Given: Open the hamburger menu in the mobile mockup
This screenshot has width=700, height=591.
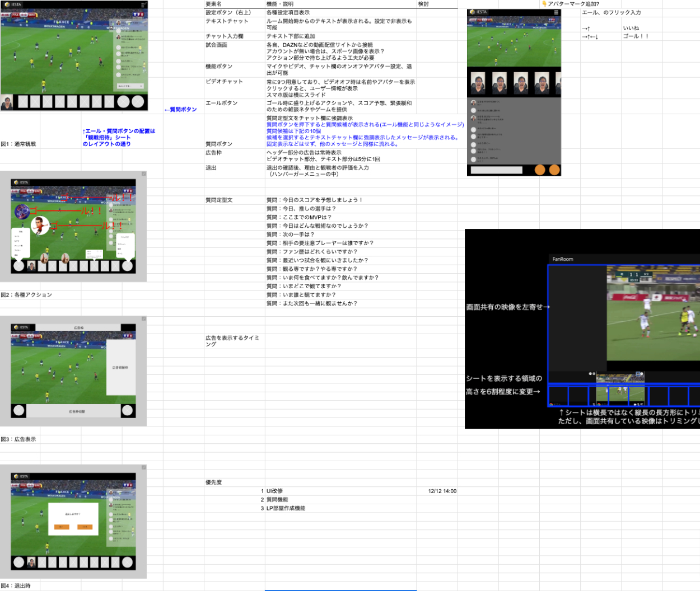Looking at the screenshot, I should pos(556,12).
